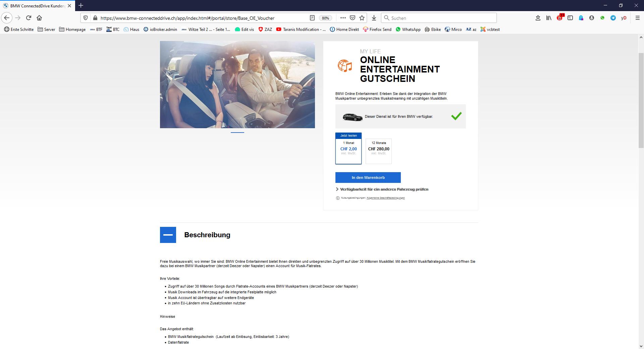Open tracking protection shield info

pyautogui.click(x=86, y=18)
